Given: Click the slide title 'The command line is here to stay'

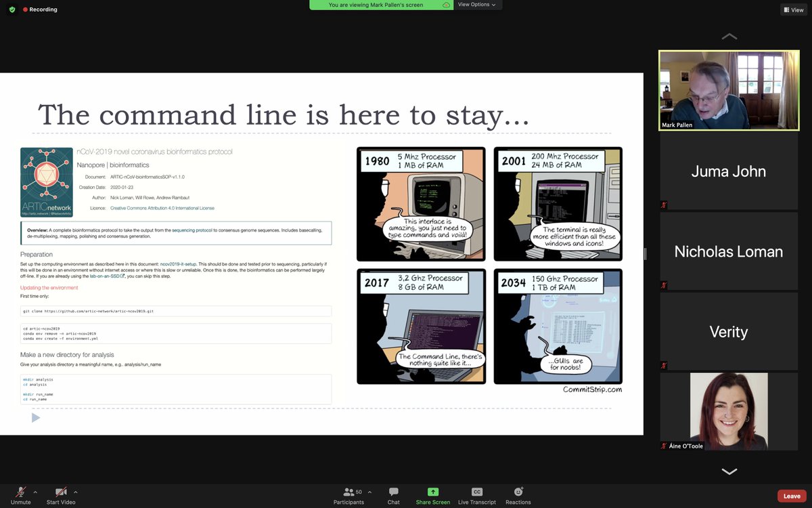Looking at the screenshot, I should pos(284,114).
